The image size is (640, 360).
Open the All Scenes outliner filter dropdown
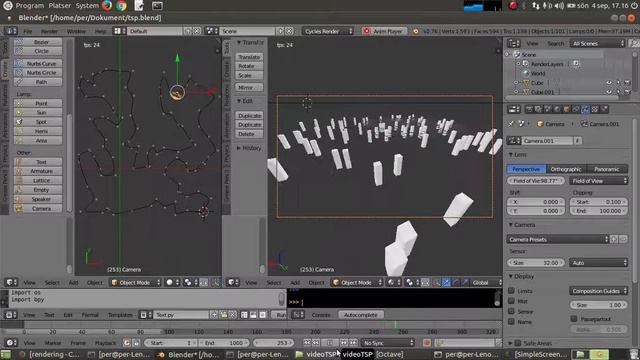pyautogui.click(x=598, y=43)
